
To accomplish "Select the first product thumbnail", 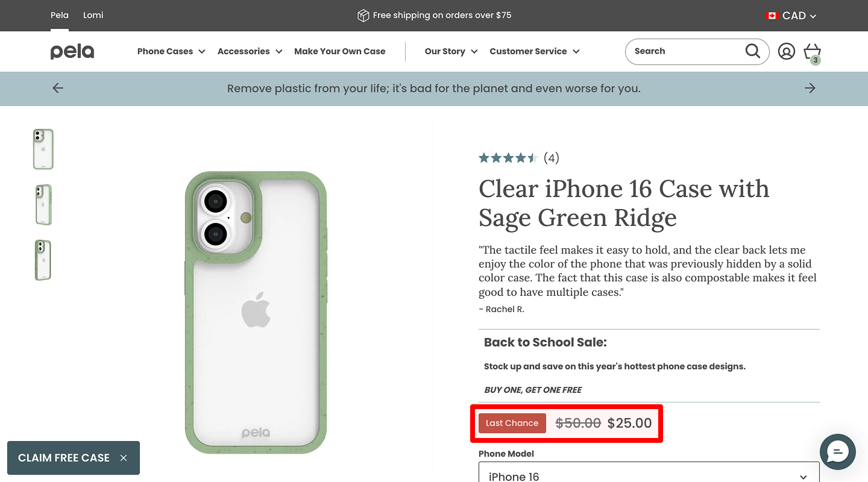I will click(x=43, y=149).
